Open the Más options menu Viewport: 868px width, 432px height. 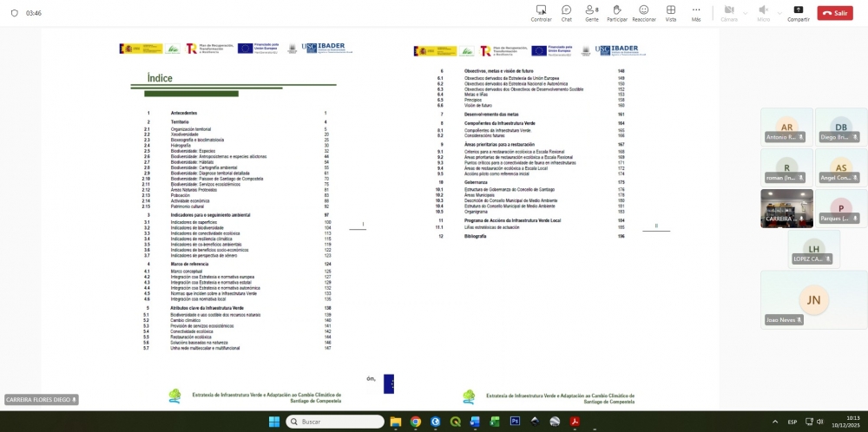pyautogui.click(x=696, y=12)
